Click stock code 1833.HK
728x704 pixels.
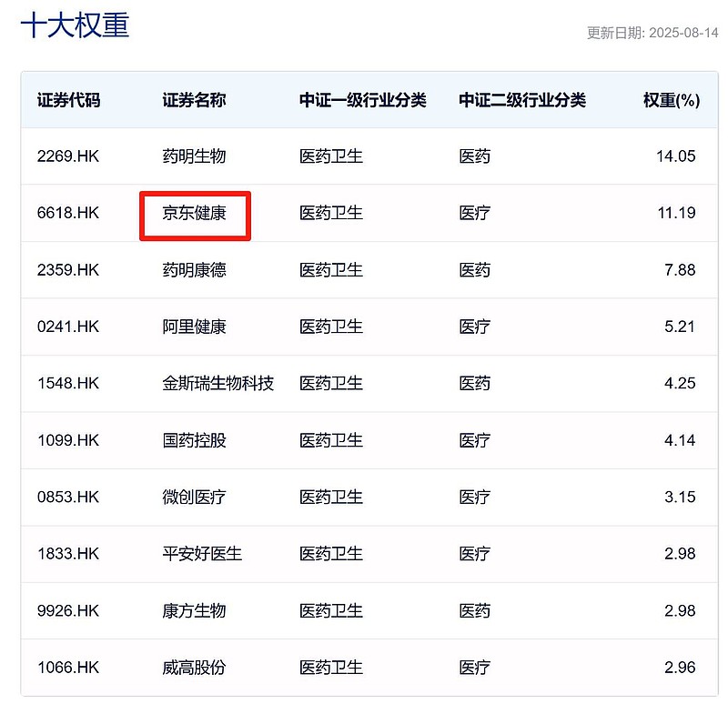[68, 554]
